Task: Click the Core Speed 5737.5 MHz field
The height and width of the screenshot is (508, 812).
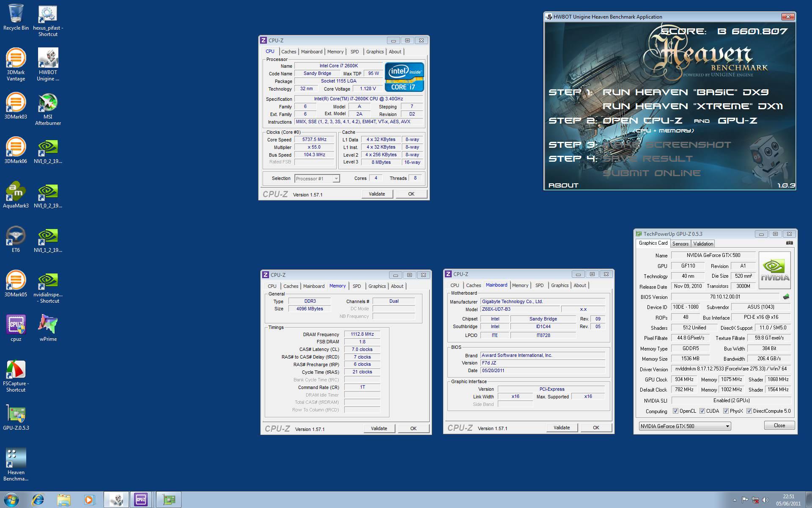Action: point(314,139)
